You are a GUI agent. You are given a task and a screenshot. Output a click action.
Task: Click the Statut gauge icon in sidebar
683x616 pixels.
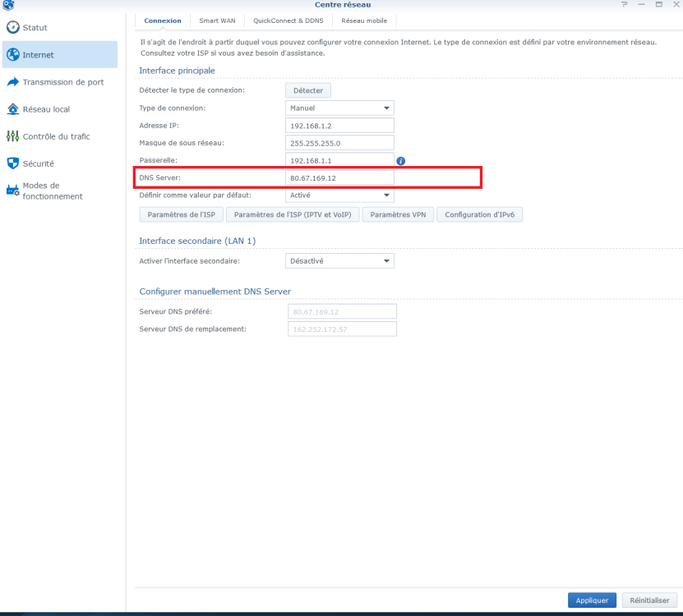(12, 28)
